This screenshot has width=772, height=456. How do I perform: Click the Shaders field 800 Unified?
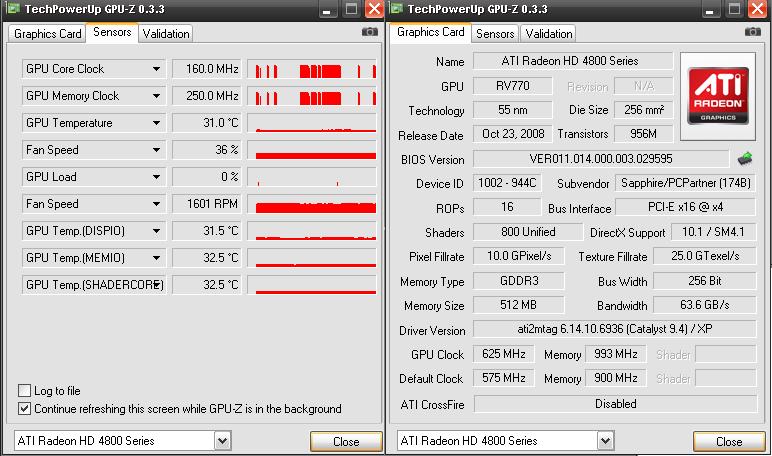[x=528, y=232]
